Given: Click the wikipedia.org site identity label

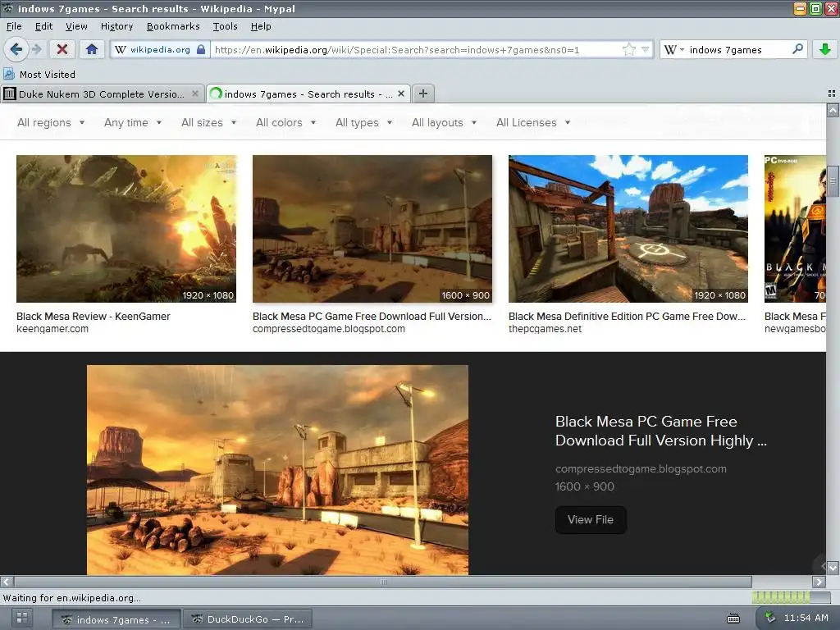Looking at the screenshot, I should pos(160,49).
